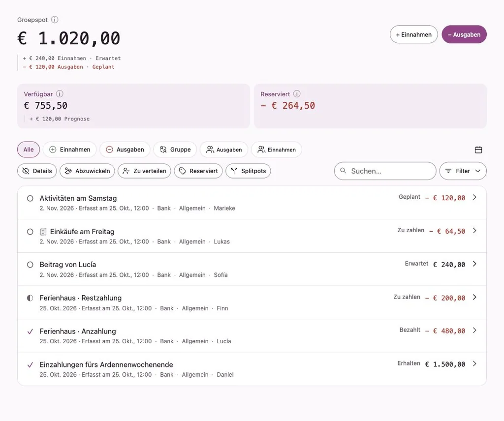This screenshot has width=504, height=421.
Task: Click the info icon next to Groepspot
Action: 55,20
